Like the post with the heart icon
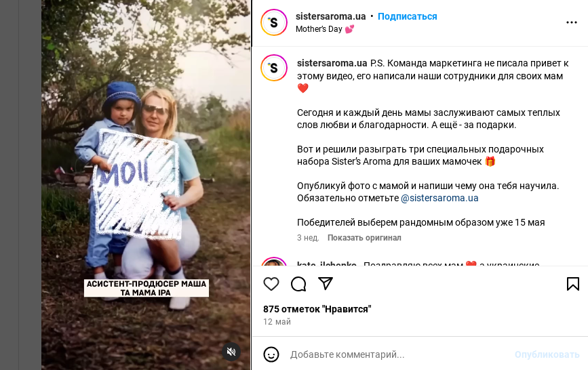The width and height of the screenshot is (588, 370). pos(271,284)
